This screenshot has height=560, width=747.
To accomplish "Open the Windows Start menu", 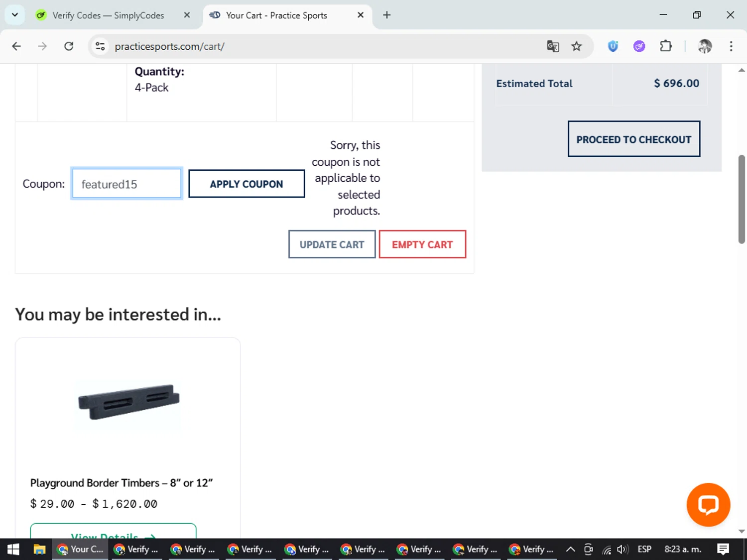I will 13,549.
